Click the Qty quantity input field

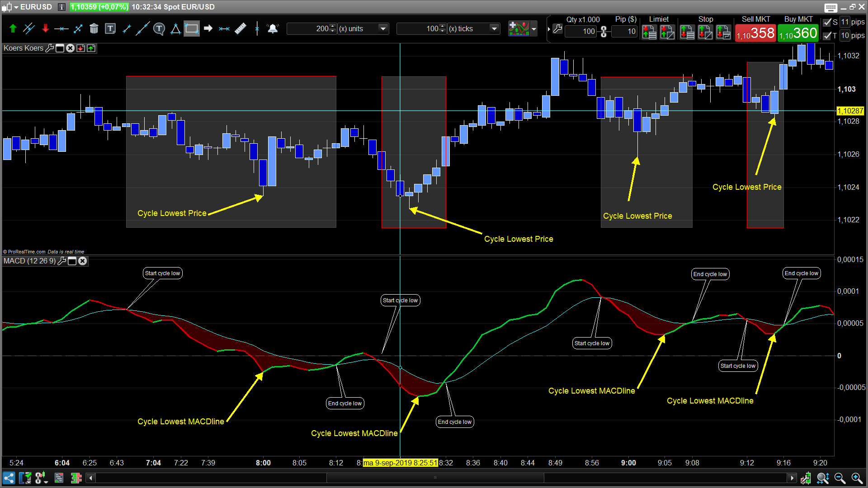tap(580, 32)
